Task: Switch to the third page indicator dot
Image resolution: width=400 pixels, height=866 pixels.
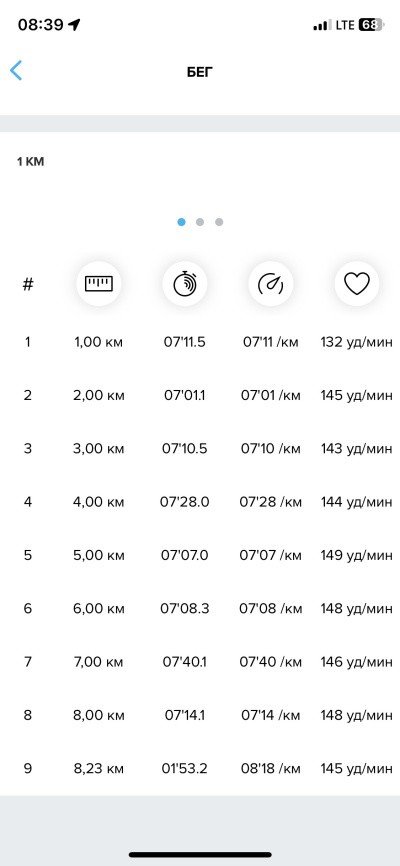Action: pyautogui.click(x=219, y=222)
